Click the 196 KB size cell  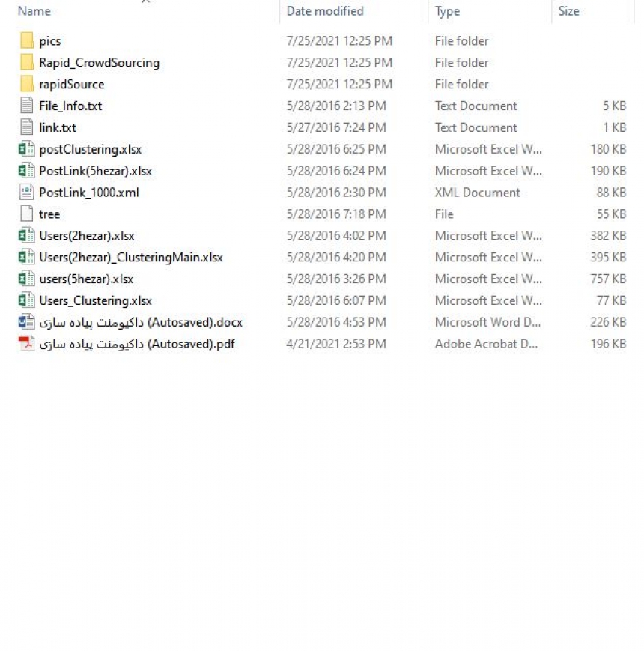click(608, 344)
